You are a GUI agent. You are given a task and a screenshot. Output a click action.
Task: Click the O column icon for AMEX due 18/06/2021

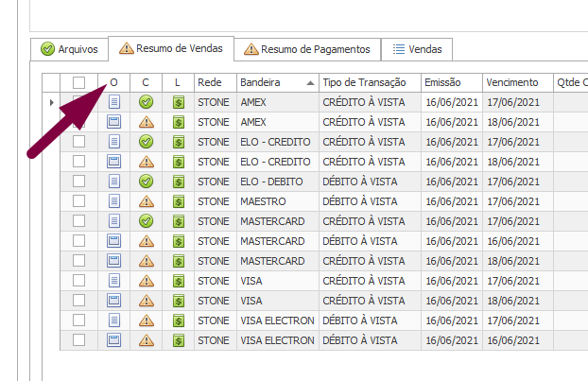[x=113, y=122]
